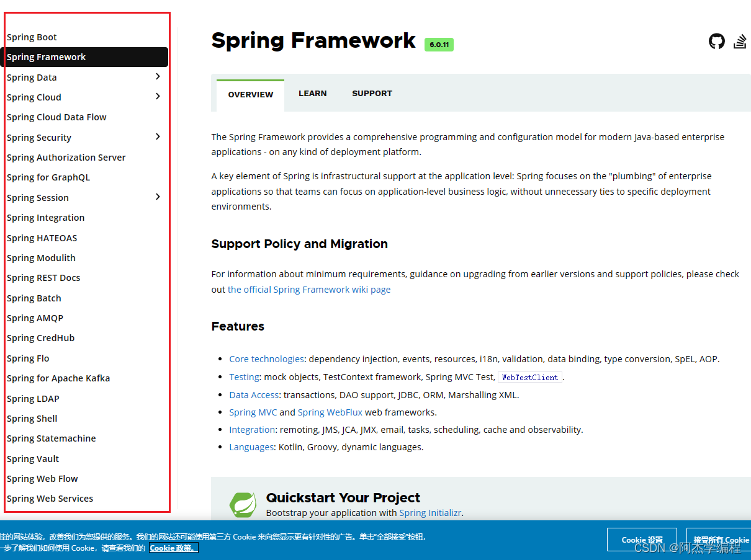The image size is (751, 560).
Task: Click the 6.0.11 version badge
Action: 439,44
